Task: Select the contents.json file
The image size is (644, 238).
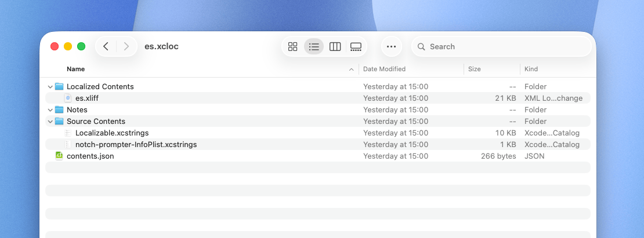Action: [90, 156]
